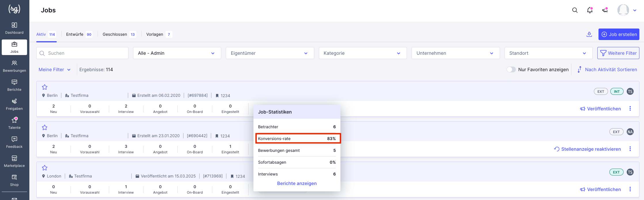Click INT badge on job #697884
Viewport: 644px width, 200px height.
pyautogui.click(x=617, y=91)
